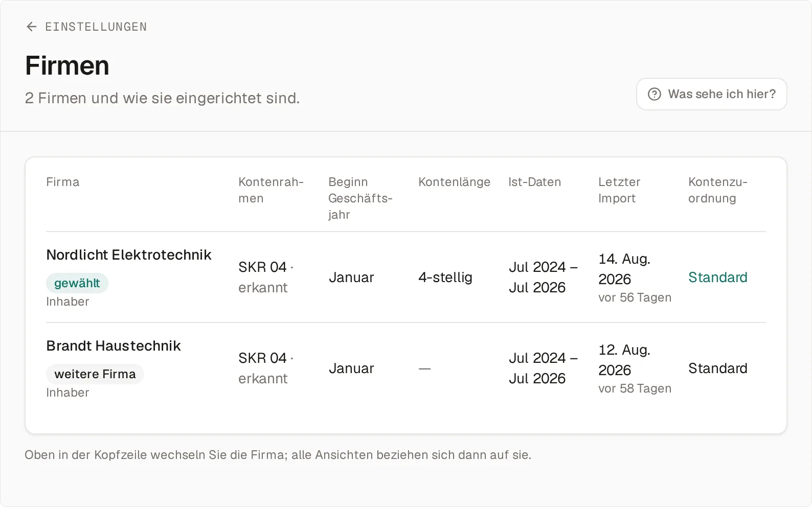
Task: Click the '2 Firmen und wie sie eingerichtet sind' subtitle
Action: 162,98
